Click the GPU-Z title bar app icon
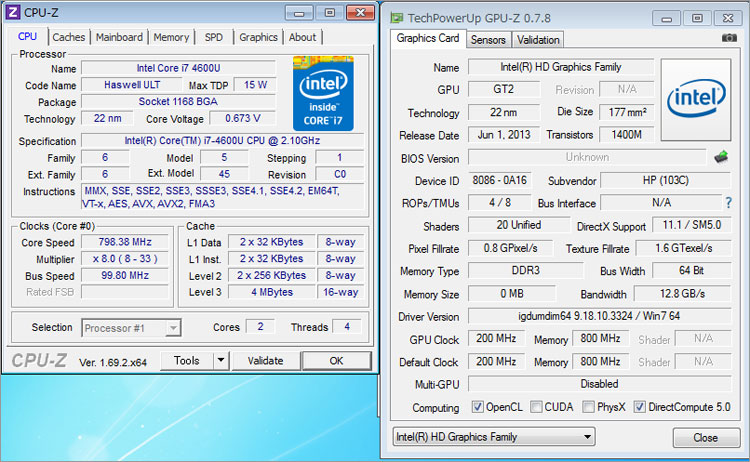The width and height of the screenshot is (750, 462). point(397,18)
